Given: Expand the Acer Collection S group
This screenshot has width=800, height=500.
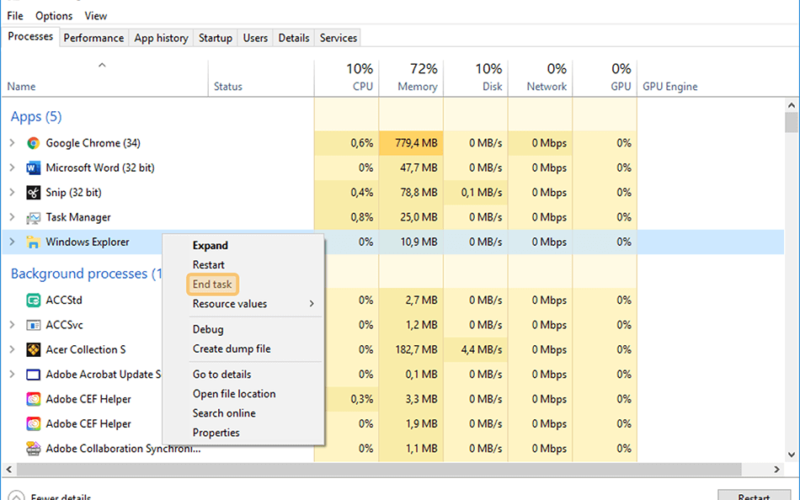Looking at the screenshot, I should (12, 349).
